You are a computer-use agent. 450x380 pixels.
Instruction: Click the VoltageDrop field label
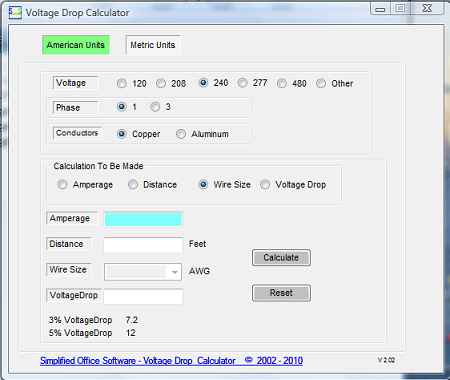(74, 295)
